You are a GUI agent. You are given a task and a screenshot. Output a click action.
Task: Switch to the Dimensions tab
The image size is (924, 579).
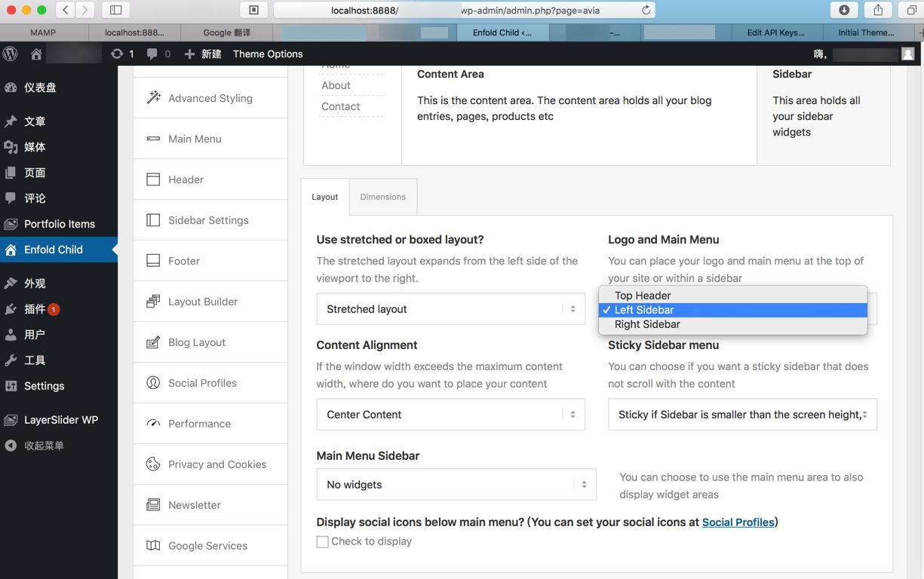pos(382,197)
